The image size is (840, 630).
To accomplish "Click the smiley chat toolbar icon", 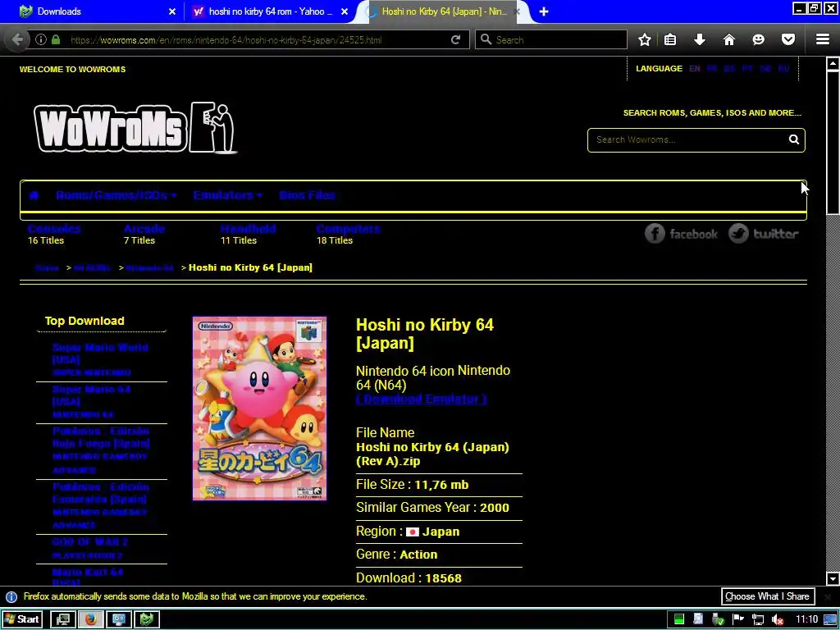I will (758, 39).
